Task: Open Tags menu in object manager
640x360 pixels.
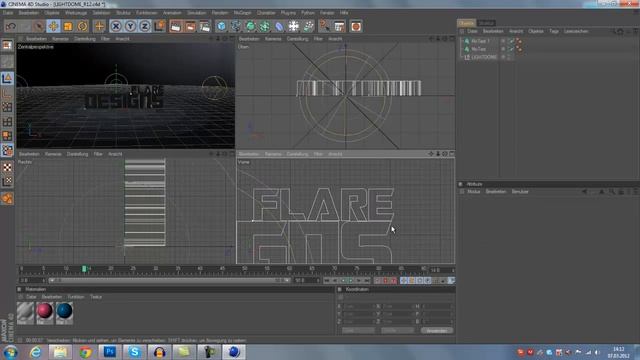Action: click(x=553, y=31)
